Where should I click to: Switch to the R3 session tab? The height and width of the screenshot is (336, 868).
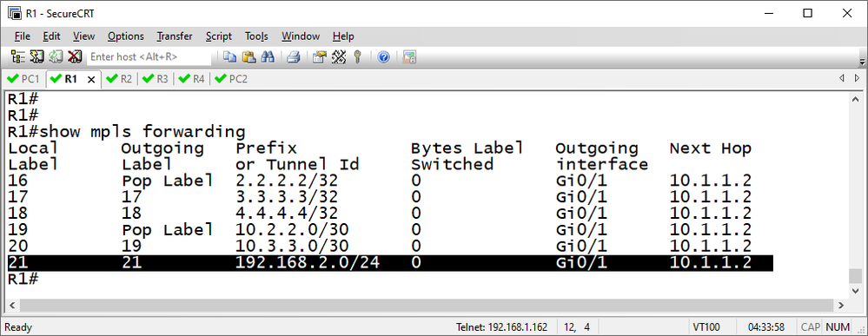(x=155, y=79)
